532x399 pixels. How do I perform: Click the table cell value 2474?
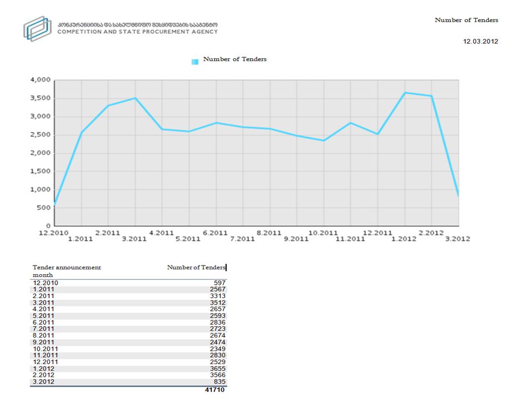coord(217,342)
